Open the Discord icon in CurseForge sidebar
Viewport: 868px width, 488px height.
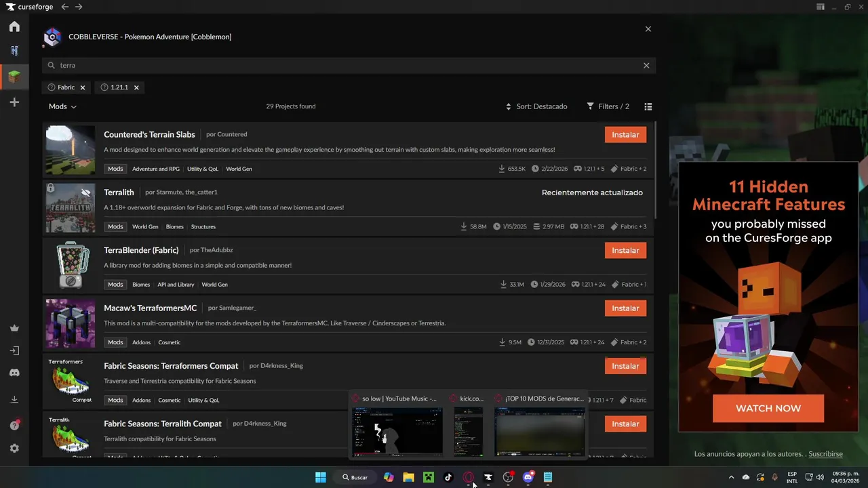click(x=14, y=373)
